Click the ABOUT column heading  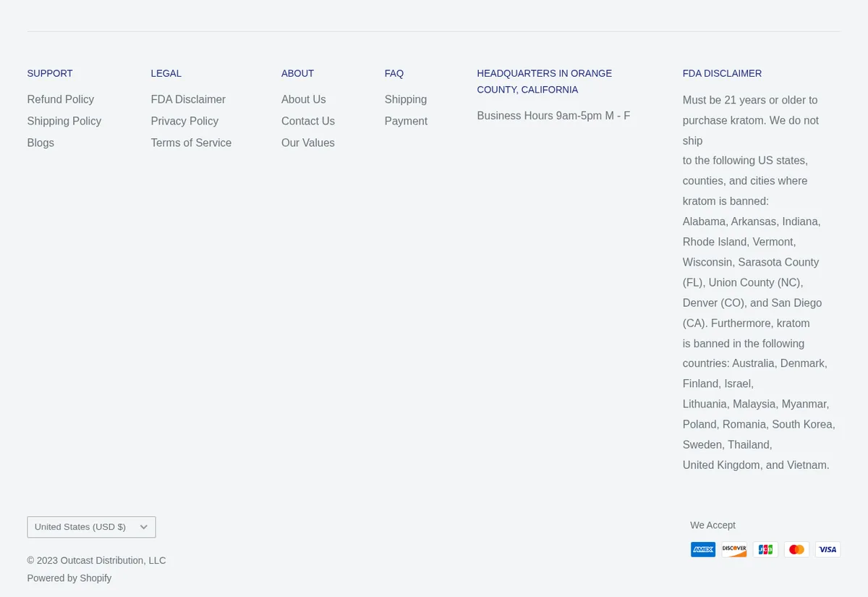[297, 73]
